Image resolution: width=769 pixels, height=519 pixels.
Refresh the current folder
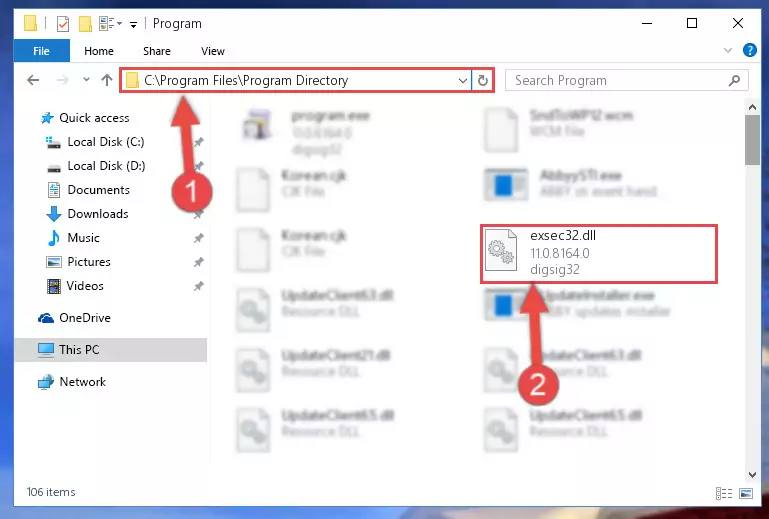point(483,80)
